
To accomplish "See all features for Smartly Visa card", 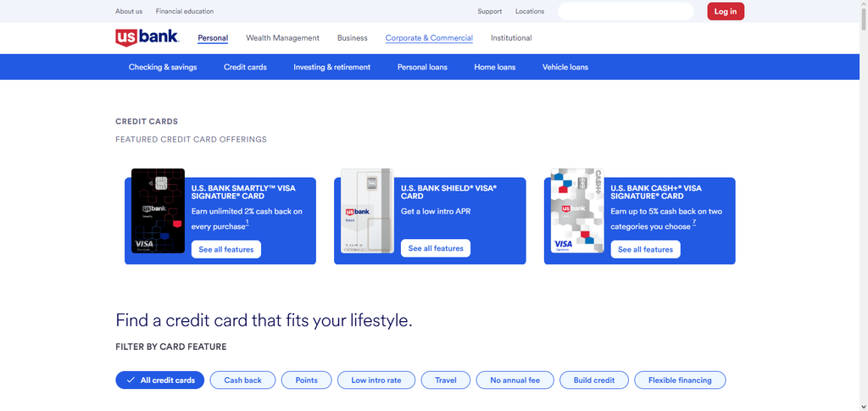I will click(x=225, y=249).
